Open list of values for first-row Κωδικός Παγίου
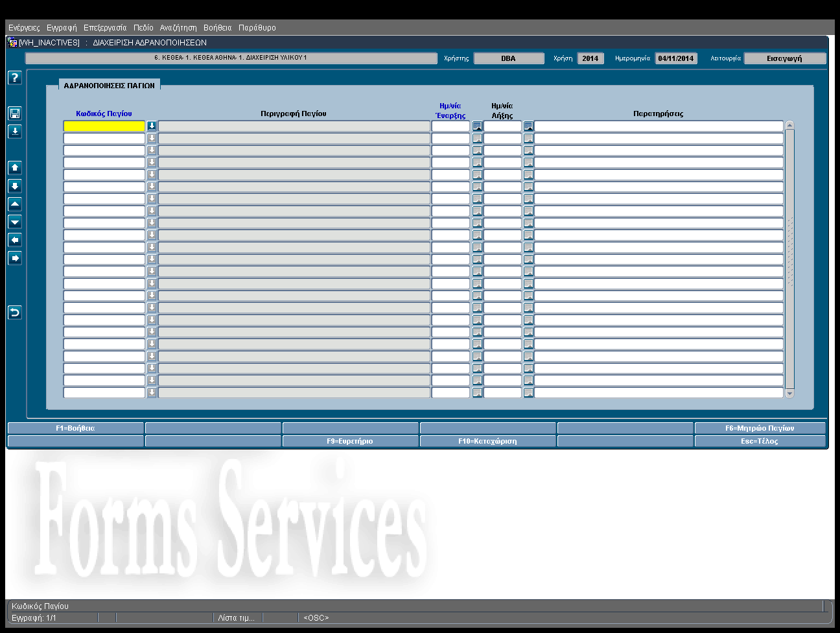 (152, 126)
